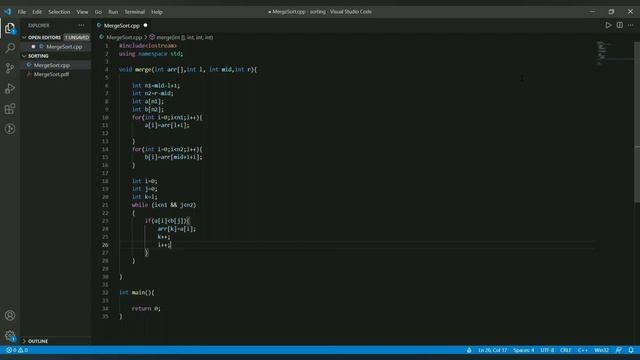Click 'using namespace std;' line

[x=151, y=53]
